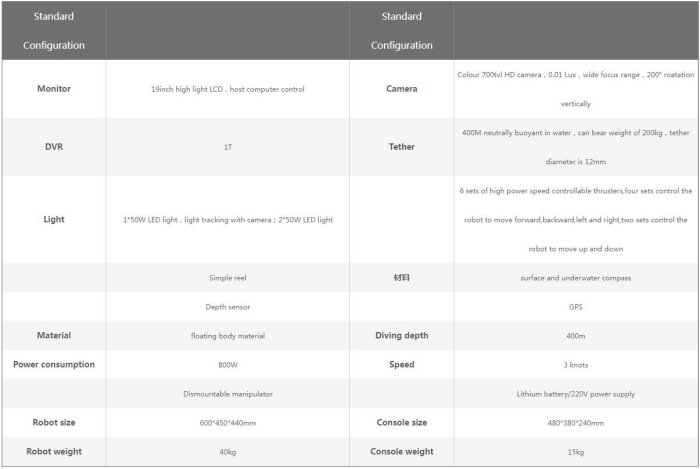Image resolution: width=700 pixels, height=469 pixels.
Task: Click the Monitor row label
Action: pos(54,89)
